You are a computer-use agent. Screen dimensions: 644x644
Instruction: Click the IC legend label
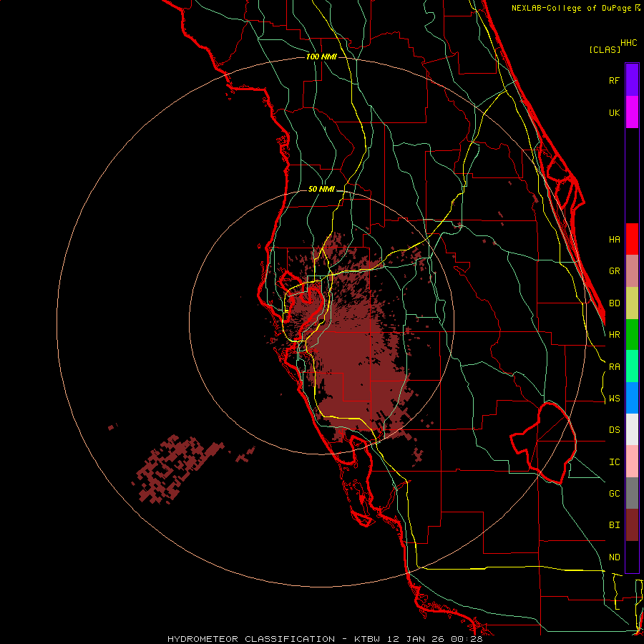pyautogui.click(x=615, y=462)
